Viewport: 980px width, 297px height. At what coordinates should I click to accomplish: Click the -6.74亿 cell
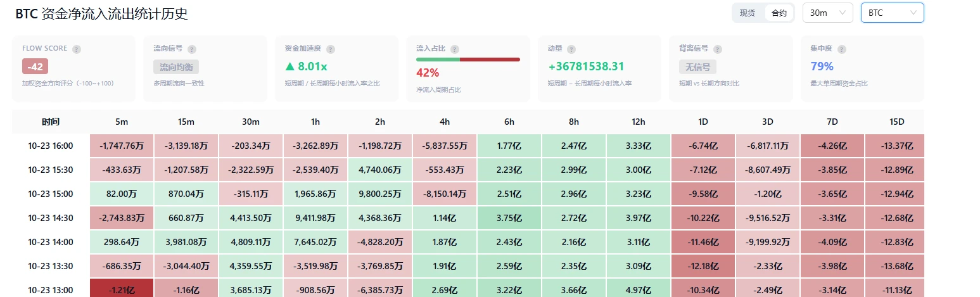tap(704, 146)
